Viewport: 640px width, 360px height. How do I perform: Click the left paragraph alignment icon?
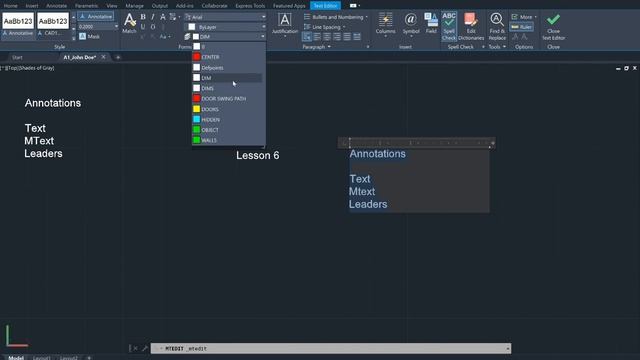[317, 37]
